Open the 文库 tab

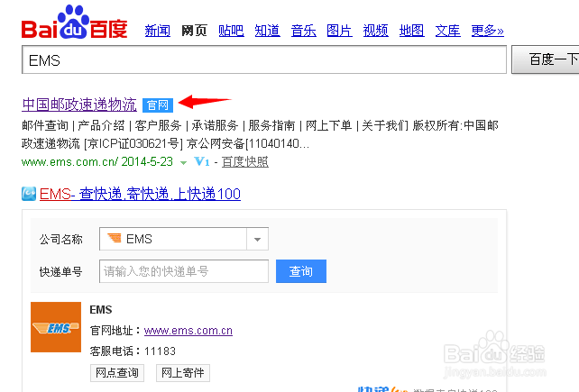(x=448, y=31)
